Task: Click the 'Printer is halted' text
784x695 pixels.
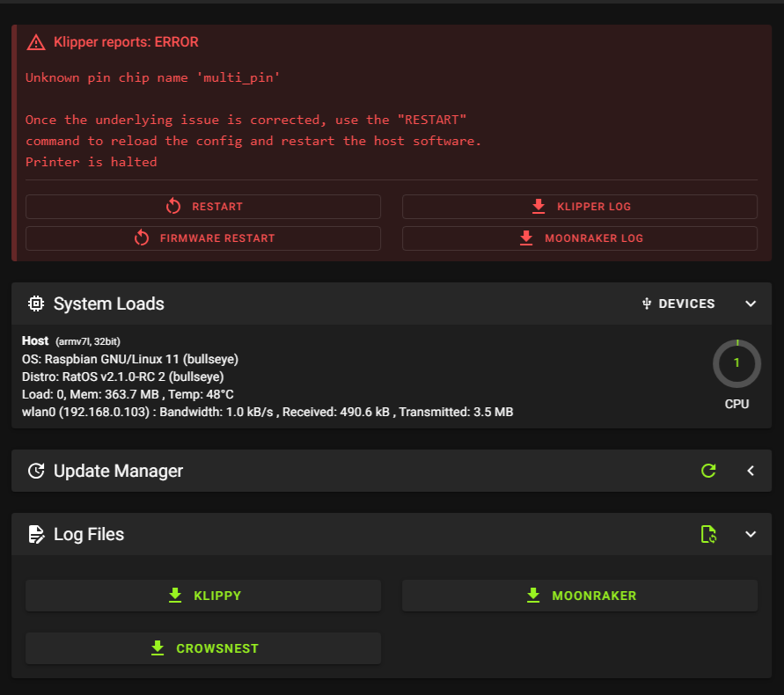Action: click(x=91, y=162)
